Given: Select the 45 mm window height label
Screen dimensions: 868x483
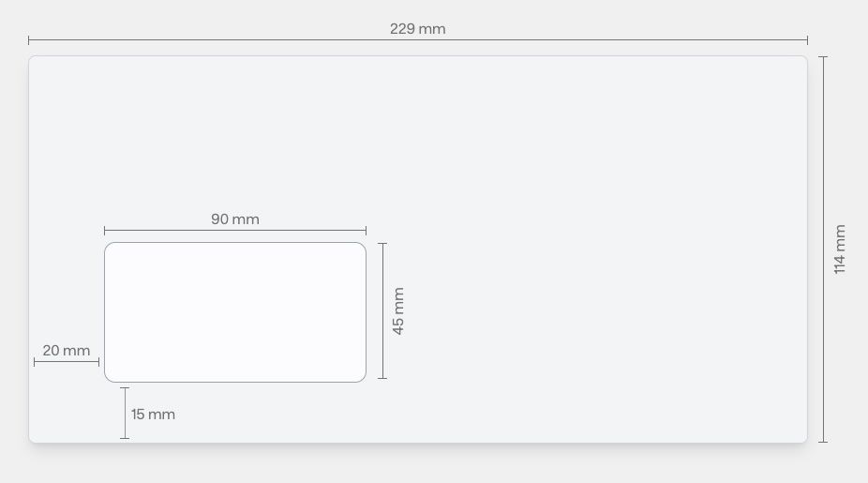Looking at the screenshot, I should click(x=398, y=311).
